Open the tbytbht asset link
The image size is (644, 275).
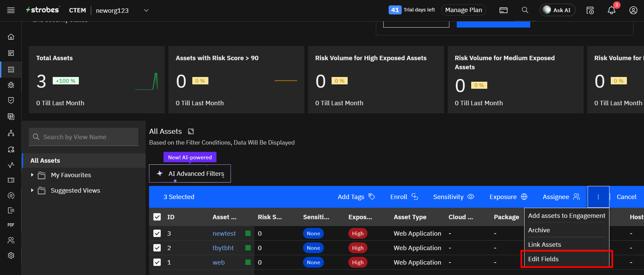click(223, 248)
